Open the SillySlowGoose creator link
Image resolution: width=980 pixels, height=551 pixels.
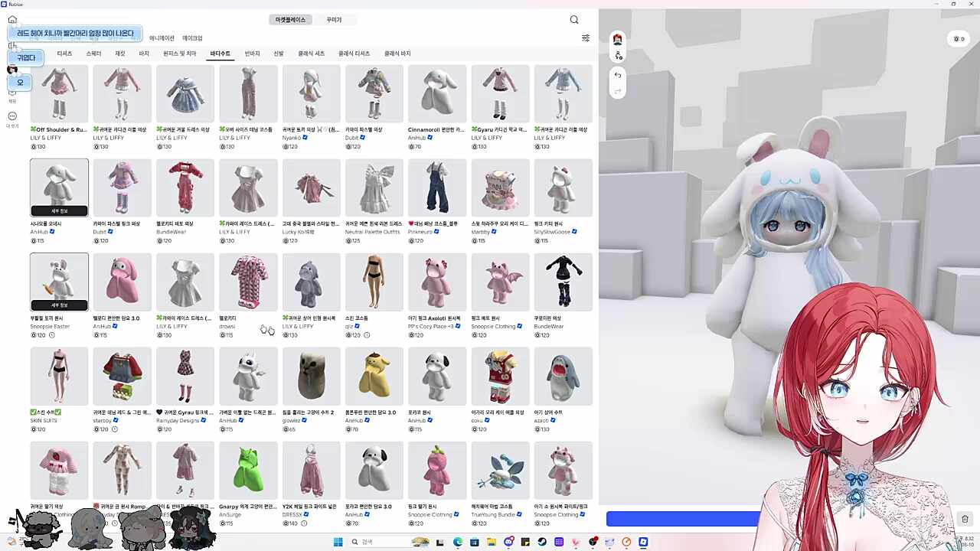[x=552, y=232]
